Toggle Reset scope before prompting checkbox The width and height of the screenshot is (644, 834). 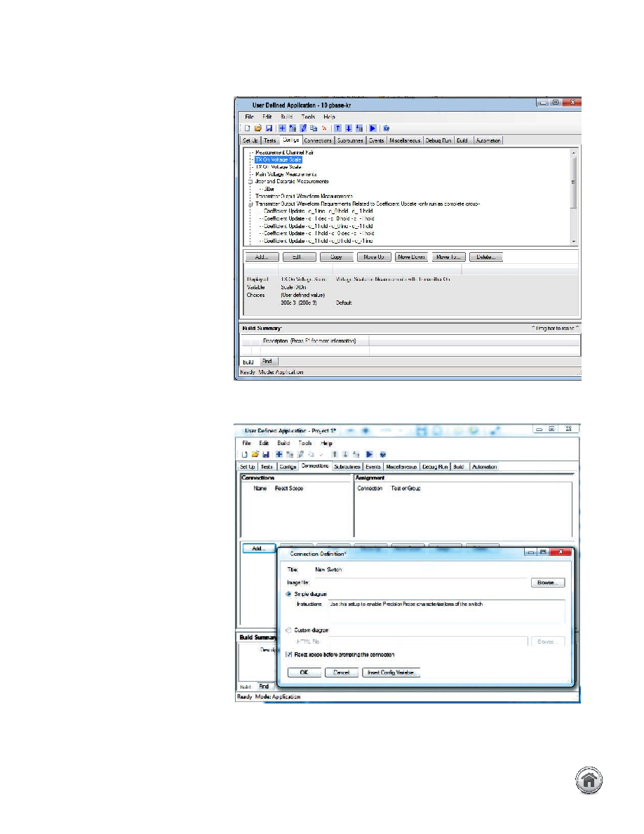(289, 654)
